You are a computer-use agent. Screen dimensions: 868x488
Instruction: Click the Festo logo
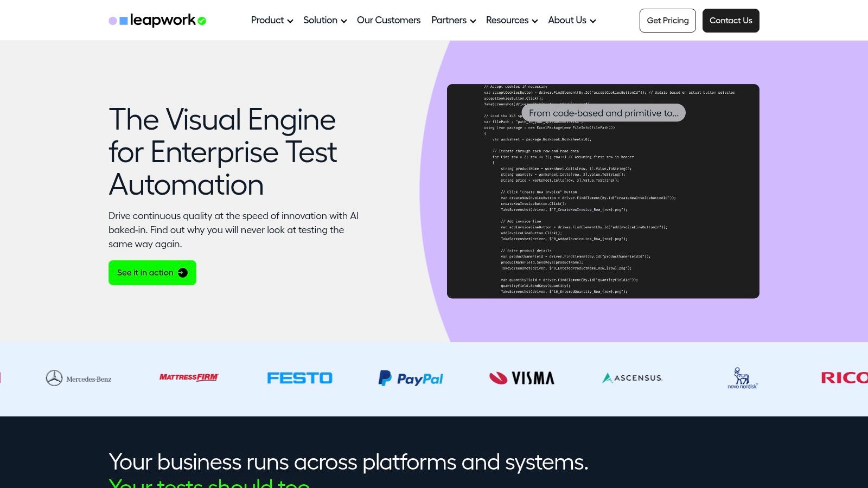[299, 378]
